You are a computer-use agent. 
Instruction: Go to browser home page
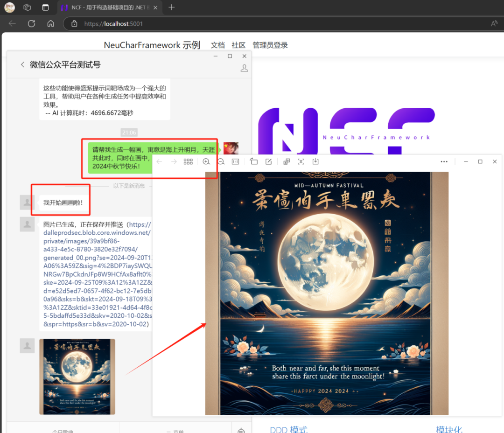tap(50, 23)
